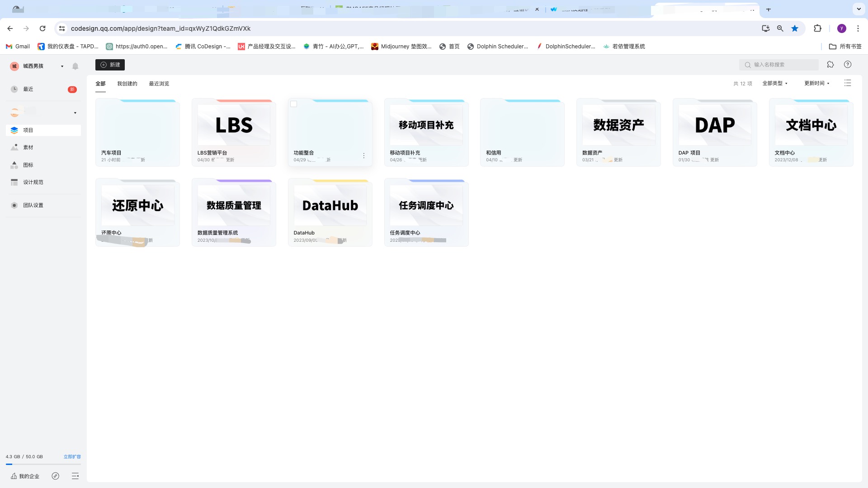This screenshot has width=868, height=488.
Task: Switch to the 我创建的 tab
Action: click(x=127, y=84)
